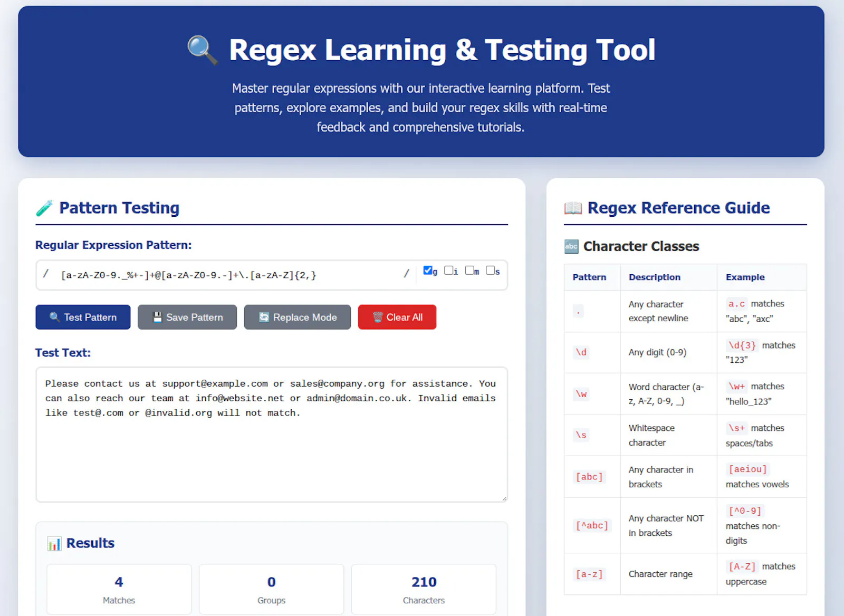Click the Test Pattern button
Viewport: 844px width, 616px height.
[x=83, y=317]
